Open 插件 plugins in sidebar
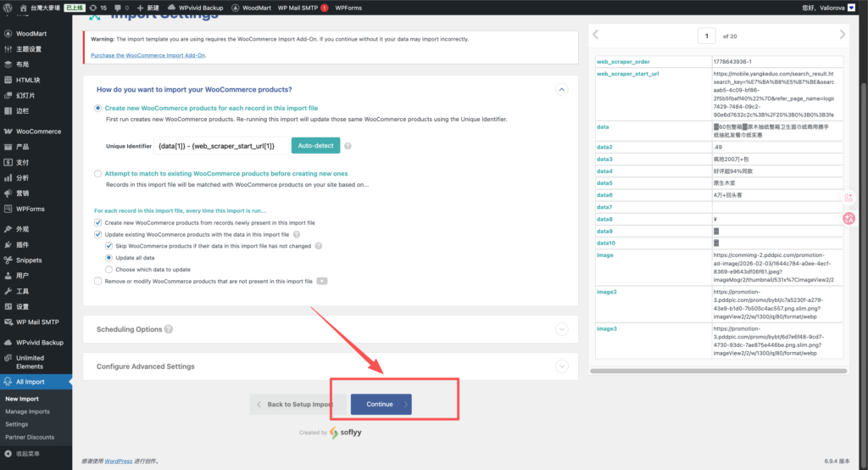The height and width of the screenshot is (470, 868). tap(22, 244)
